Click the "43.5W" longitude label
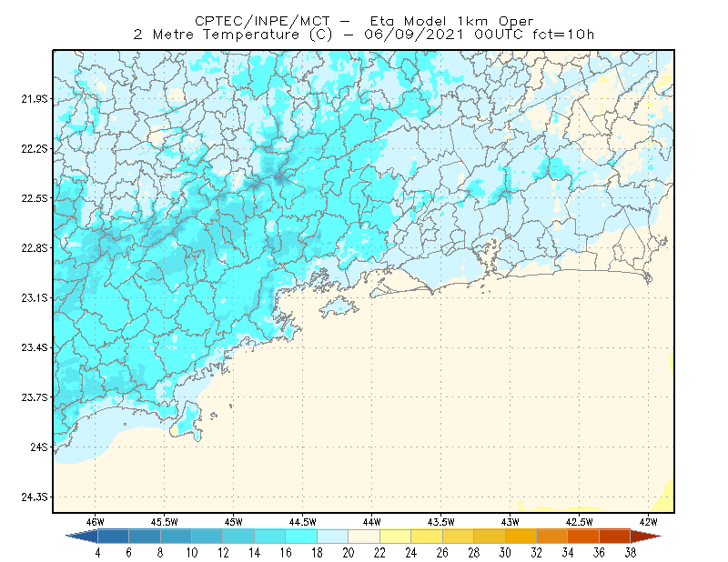The height and width of the screenshot is (562, 728). [x=441, y=522]
